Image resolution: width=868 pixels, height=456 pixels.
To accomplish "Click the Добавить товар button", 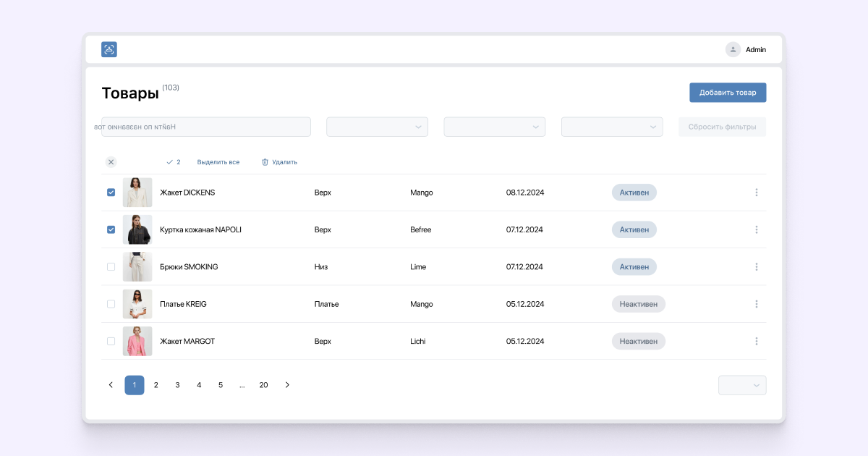I will click(x=728, y=93).
